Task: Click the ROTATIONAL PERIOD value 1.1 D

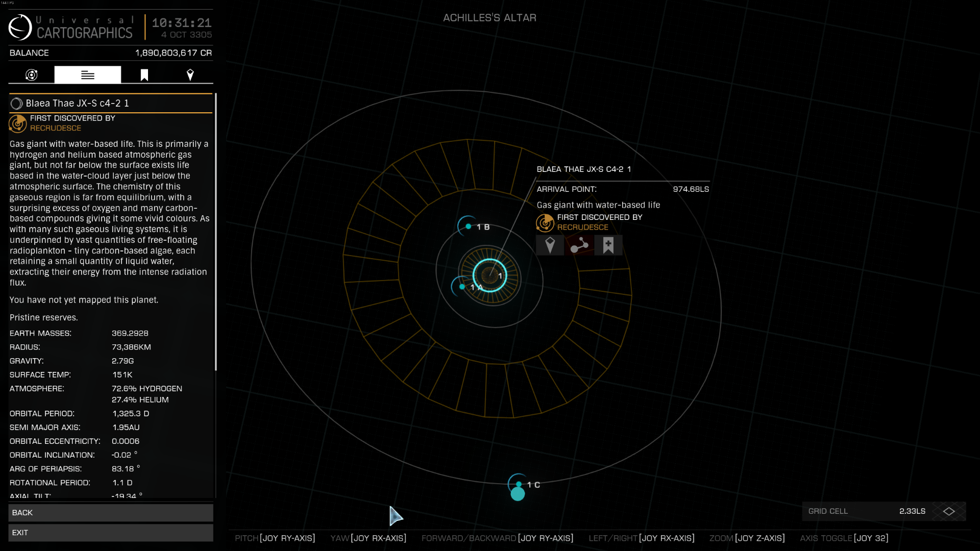Action: click(122, 482)
